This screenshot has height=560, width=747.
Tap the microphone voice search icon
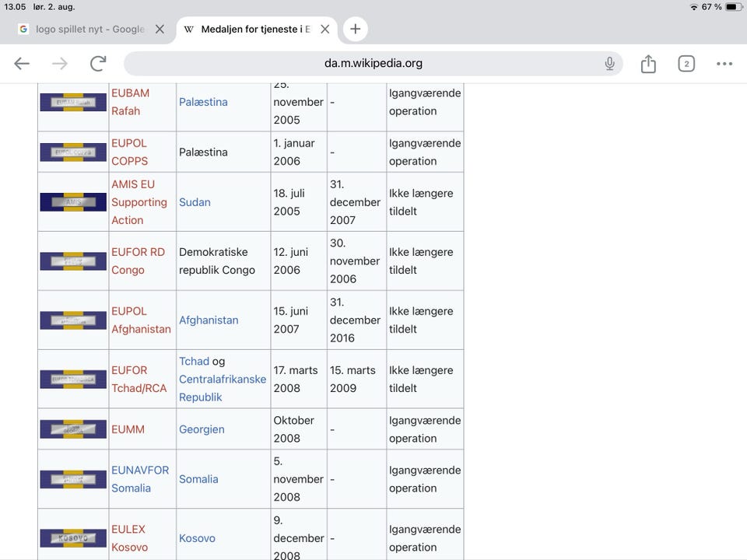tap(609, 63)
